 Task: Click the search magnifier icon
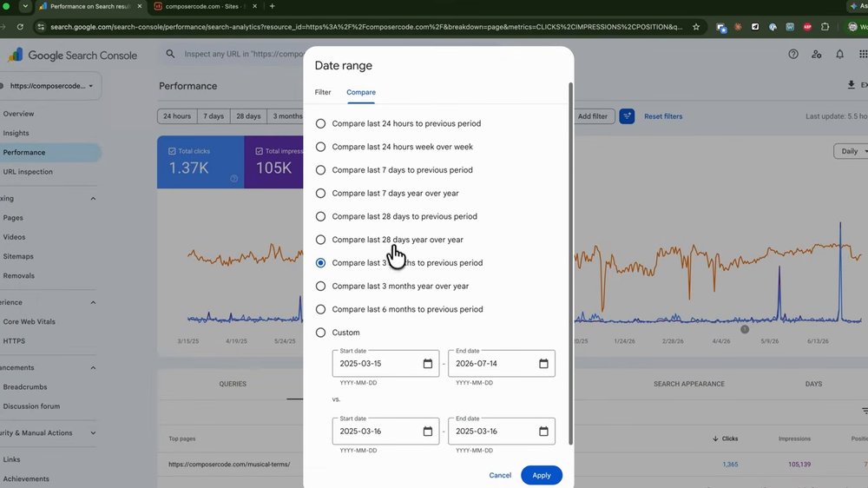pos(170,54)
